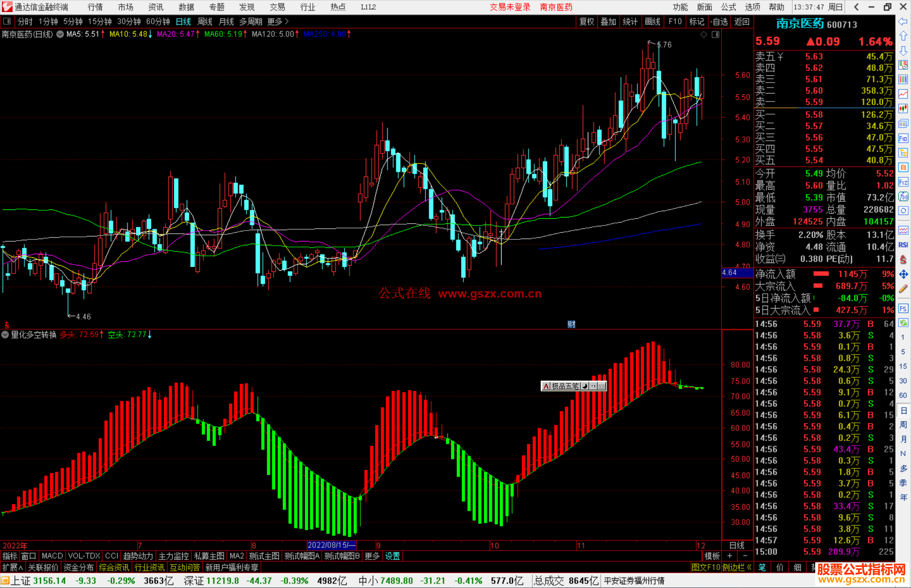This screenshot has height=588, width=911.
Task: Open the formula f(x) icon in sidebar
Action: 903,196
